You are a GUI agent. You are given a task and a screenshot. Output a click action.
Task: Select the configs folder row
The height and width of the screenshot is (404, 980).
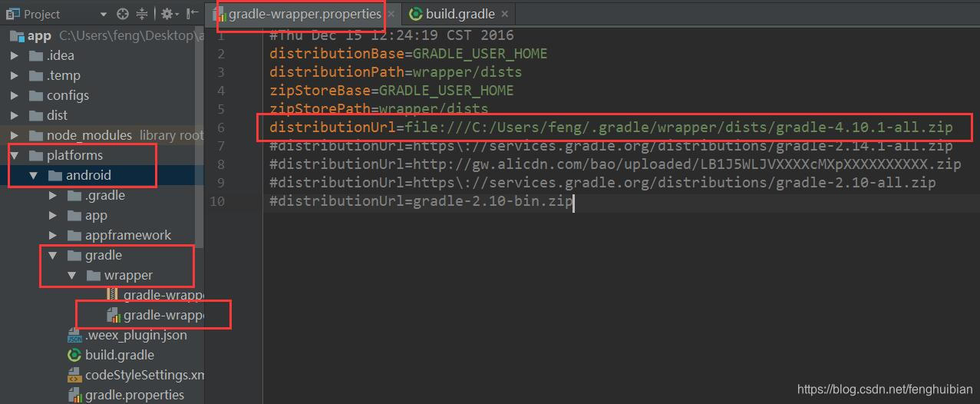103,95
